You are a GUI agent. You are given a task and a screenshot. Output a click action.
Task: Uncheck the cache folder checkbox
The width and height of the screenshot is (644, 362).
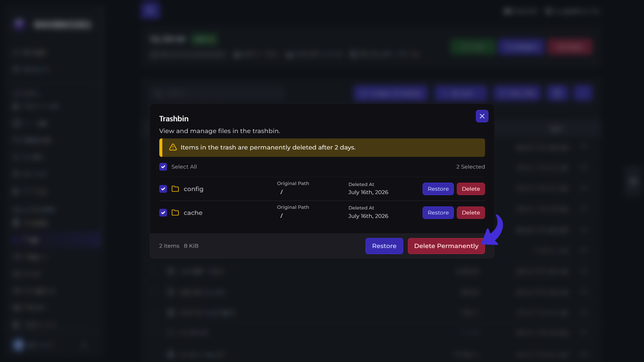coord(163,213)
